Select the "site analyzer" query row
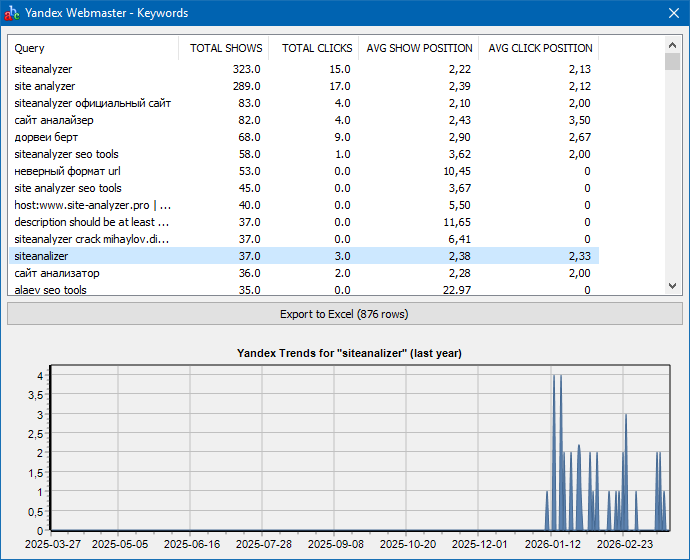690x560 pixels. (x=45, y=86)
